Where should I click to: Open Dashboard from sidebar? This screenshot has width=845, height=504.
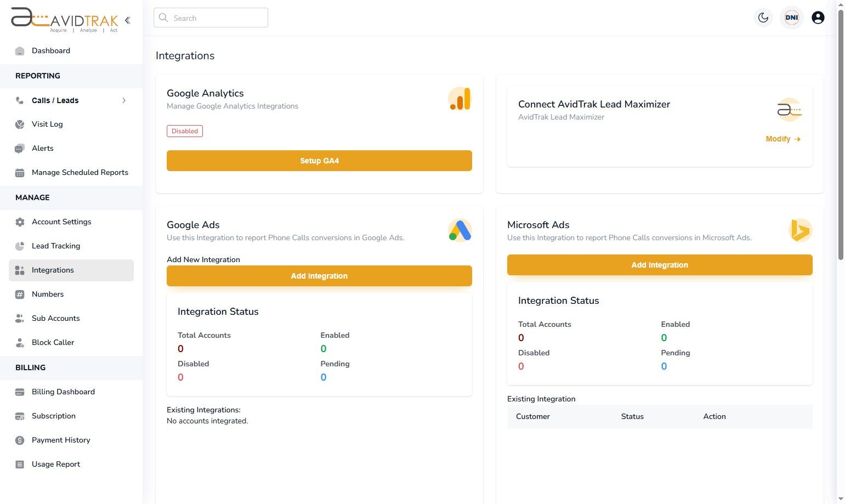pos(51,51)
